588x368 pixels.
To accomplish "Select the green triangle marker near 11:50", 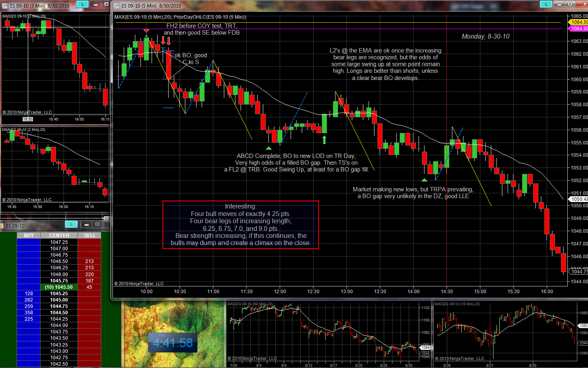I will click(269, 148).
